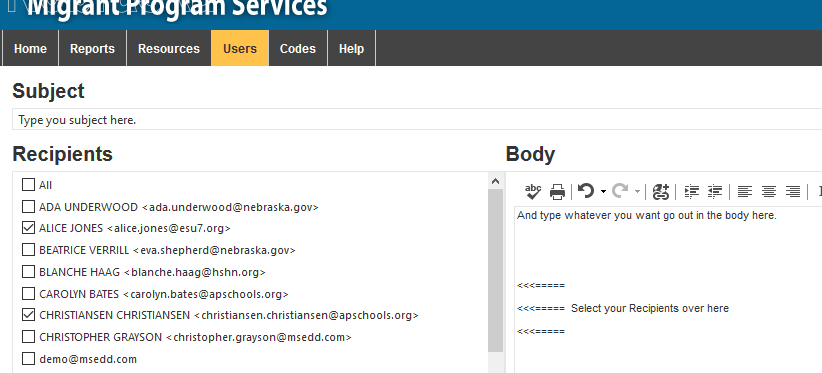Open the Codes menu
Viewport: 822px width, 373px height.
click(298, 48)
